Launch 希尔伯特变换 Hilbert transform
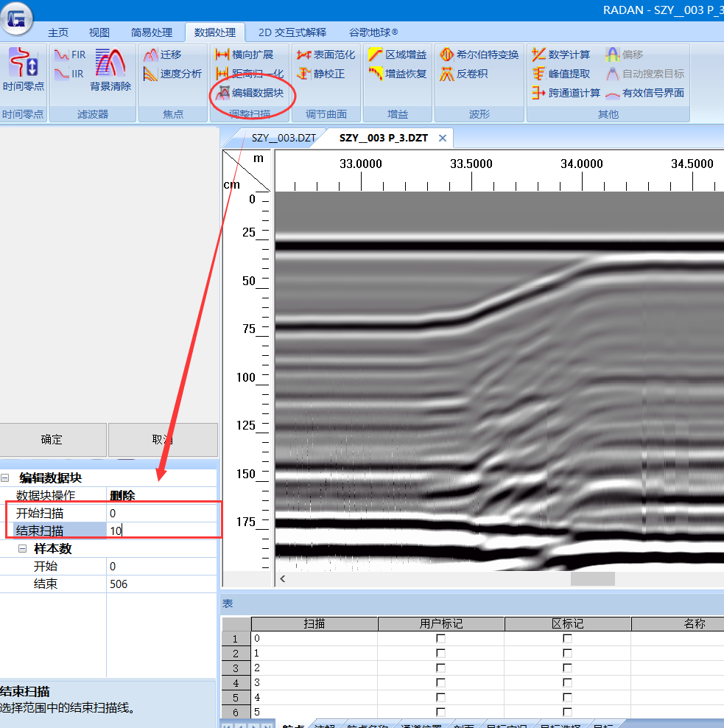This screenshot has width=724, height=728. coord(479,55)
